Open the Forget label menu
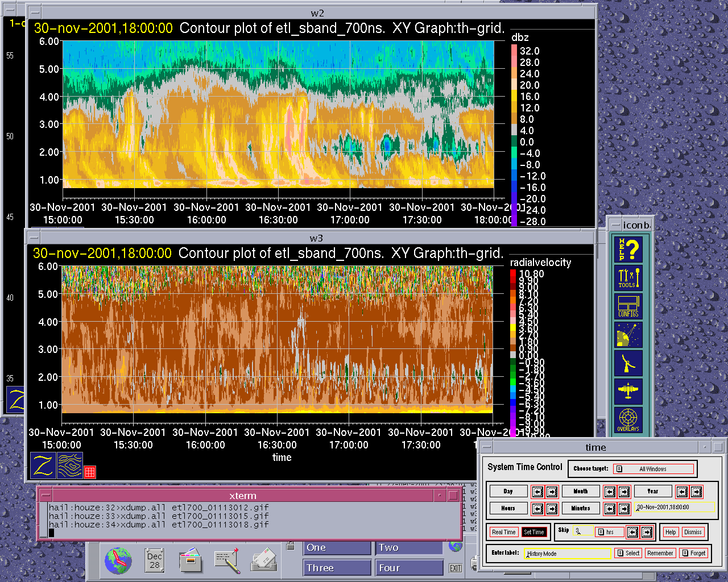The width and height of the screenshot is (728, 582). [694, 553]
